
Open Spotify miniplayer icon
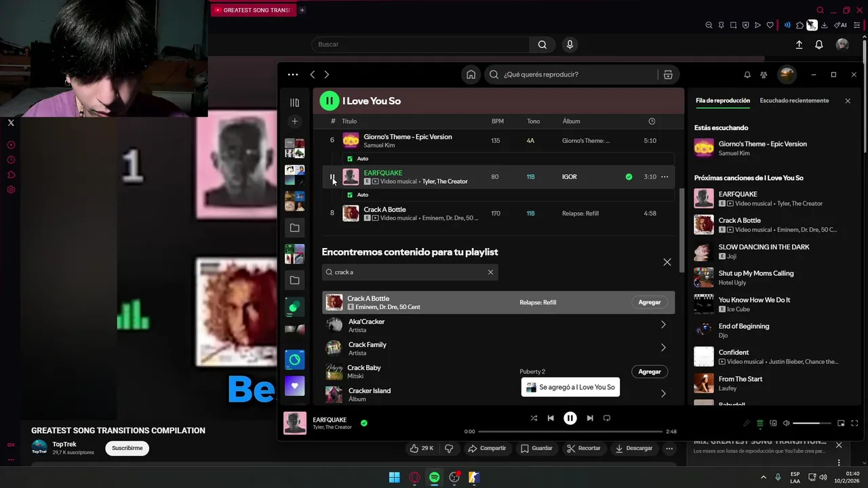pyautogui.click(x=841, y=424)
